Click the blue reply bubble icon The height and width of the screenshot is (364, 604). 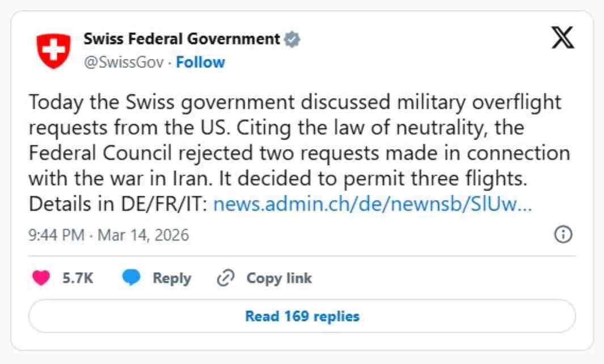[132, 278]
